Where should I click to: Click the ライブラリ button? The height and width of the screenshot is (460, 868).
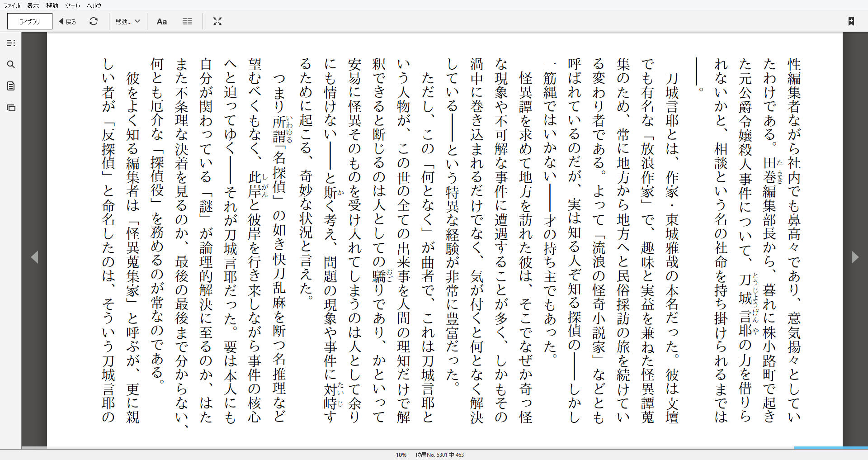29,21
